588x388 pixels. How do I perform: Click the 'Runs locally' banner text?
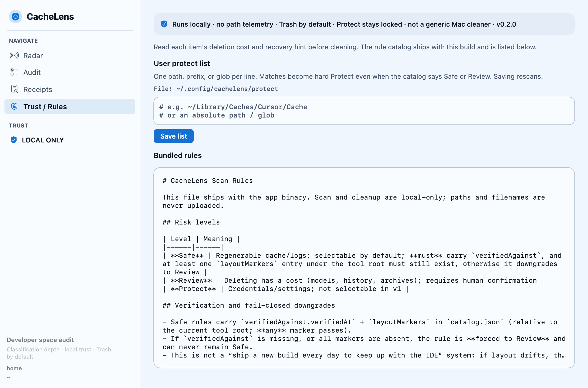344,24
